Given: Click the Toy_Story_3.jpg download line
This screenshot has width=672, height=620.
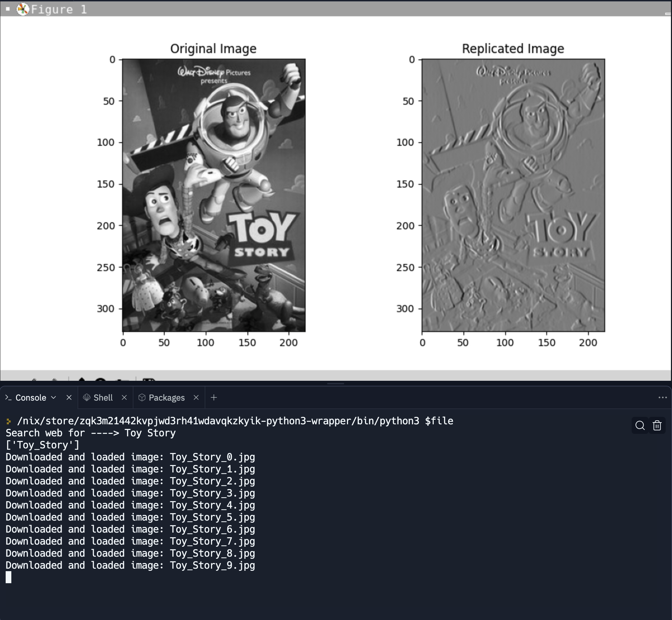Looking at the screenshot, I should [x=130, y=493].
